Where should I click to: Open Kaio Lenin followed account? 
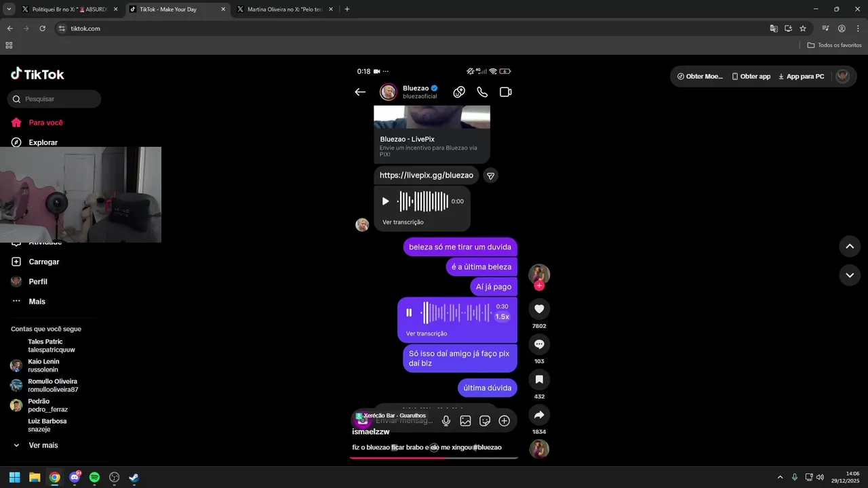point(43,365)
